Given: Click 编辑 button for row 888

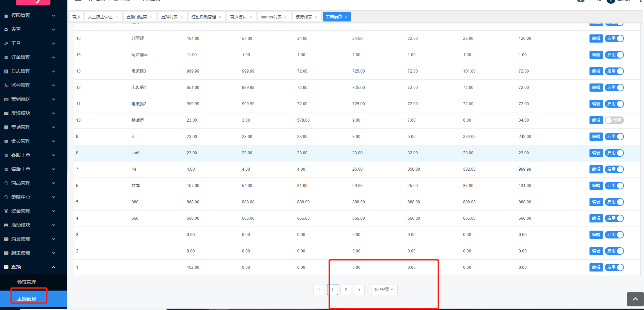Looking at the screenshot, I should coord(596,202).
